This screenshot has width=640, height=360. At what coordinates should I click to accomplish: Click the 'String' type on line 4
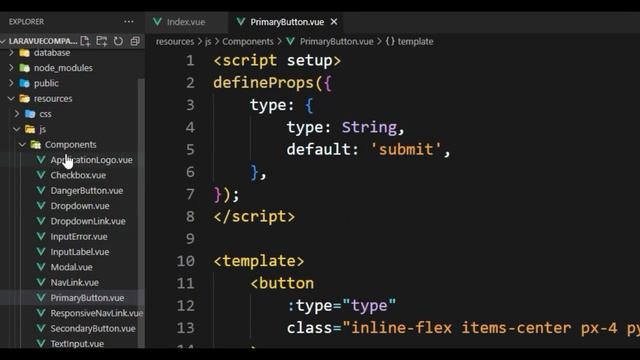[x=369, y=127]
